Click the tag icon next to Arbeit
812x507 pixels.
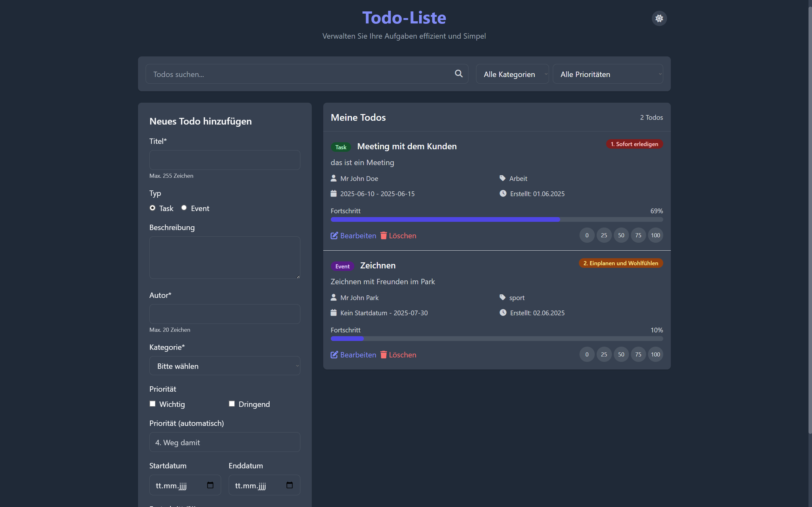(502, 178)
